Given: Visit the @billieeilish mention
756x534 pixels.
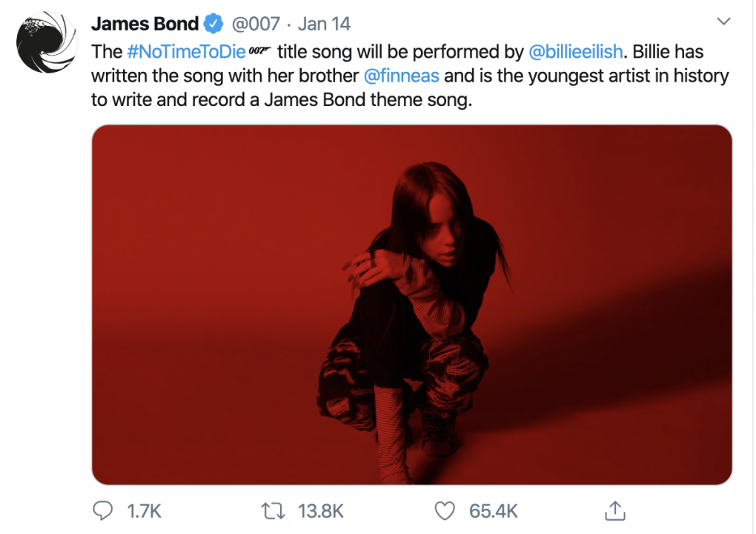Looking at the screenshot, I should pyautogui.click(x=576, y=52).
